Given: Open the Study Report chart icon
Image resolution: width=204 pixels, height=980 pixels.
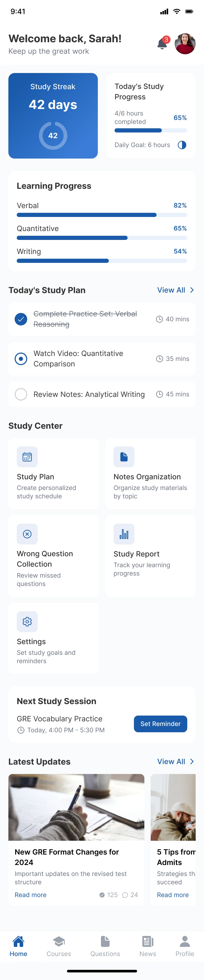Looking at the screenshot, I should coord(124,534).
